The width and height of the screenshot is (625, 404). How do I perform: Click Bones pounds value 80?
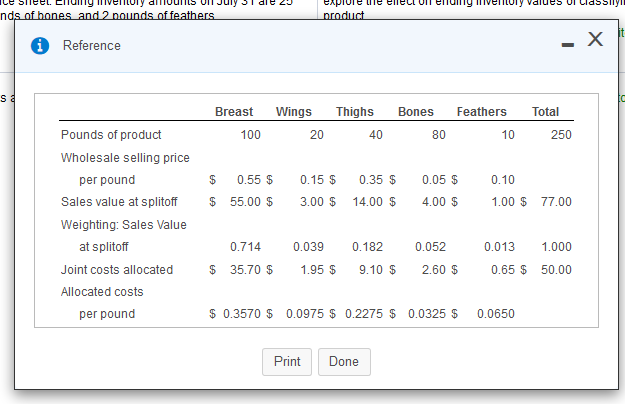tap(438, 135)
